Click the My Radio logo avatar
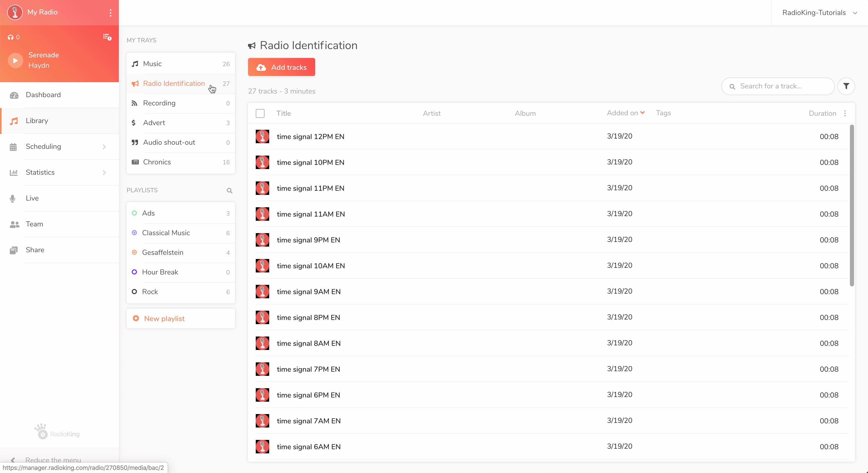The image size is (868, 473). pyautogui.click(x=15, y=12)
